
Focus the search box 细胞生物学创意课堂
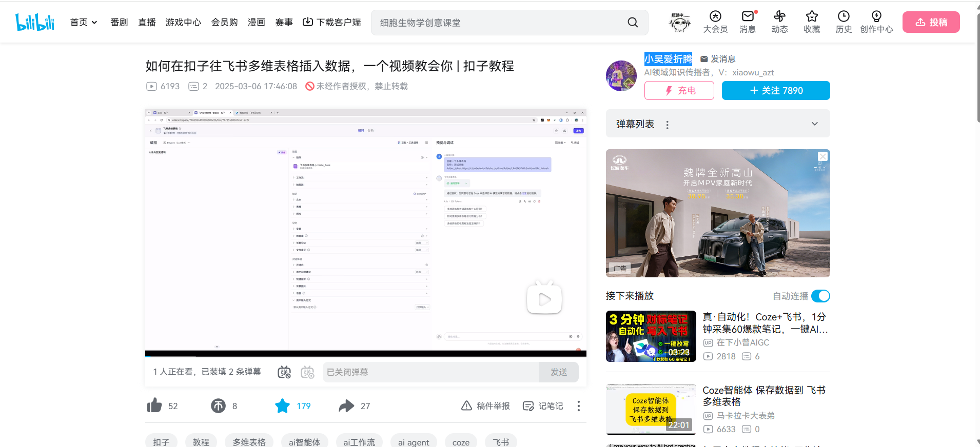coord(498,23)
